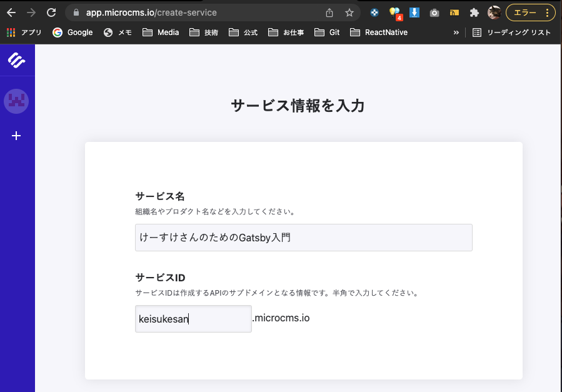Open the ReactNative bookmarks folder
This screenshot has width=562, height=392.
379,33
